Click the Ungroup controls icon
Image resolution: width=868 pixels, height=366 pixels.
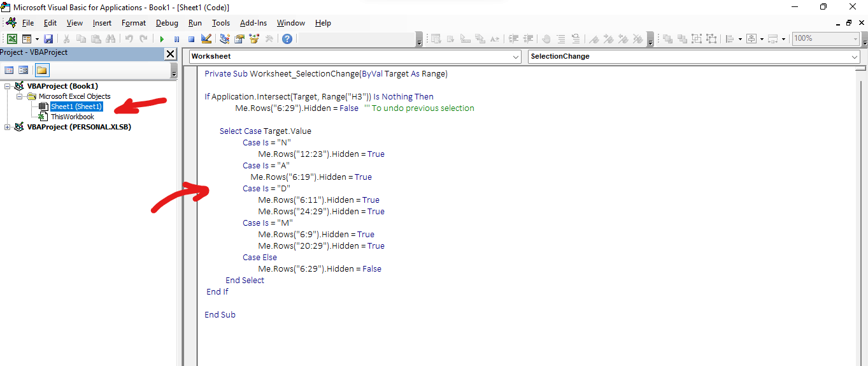[711, 39]
